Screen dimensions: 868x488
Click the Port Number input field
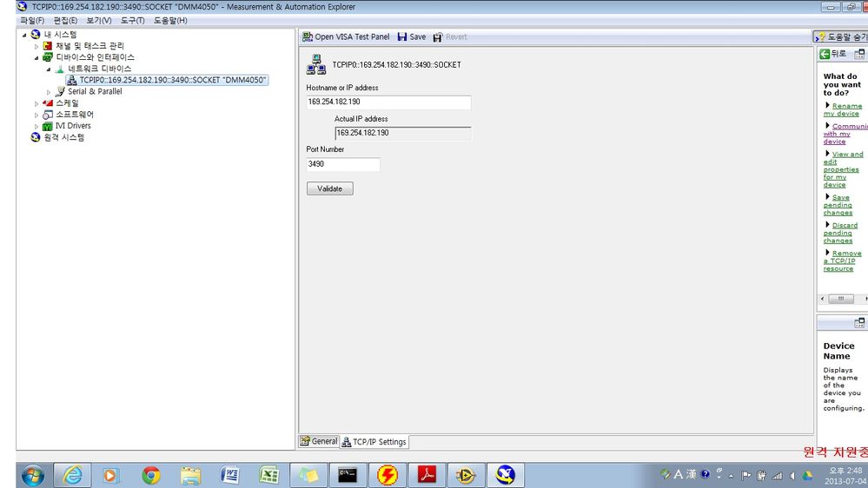coord(343,164)
